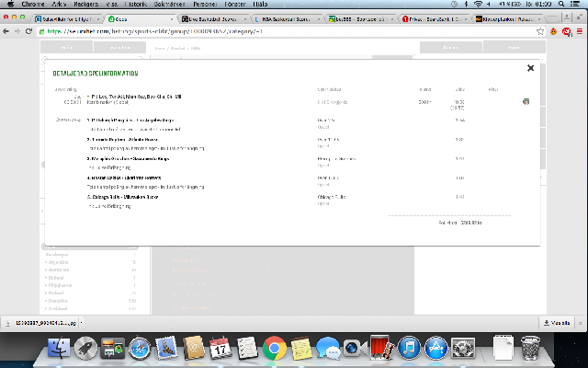Open the Fönster menu
588x368 pixels.
click(235, 4)
